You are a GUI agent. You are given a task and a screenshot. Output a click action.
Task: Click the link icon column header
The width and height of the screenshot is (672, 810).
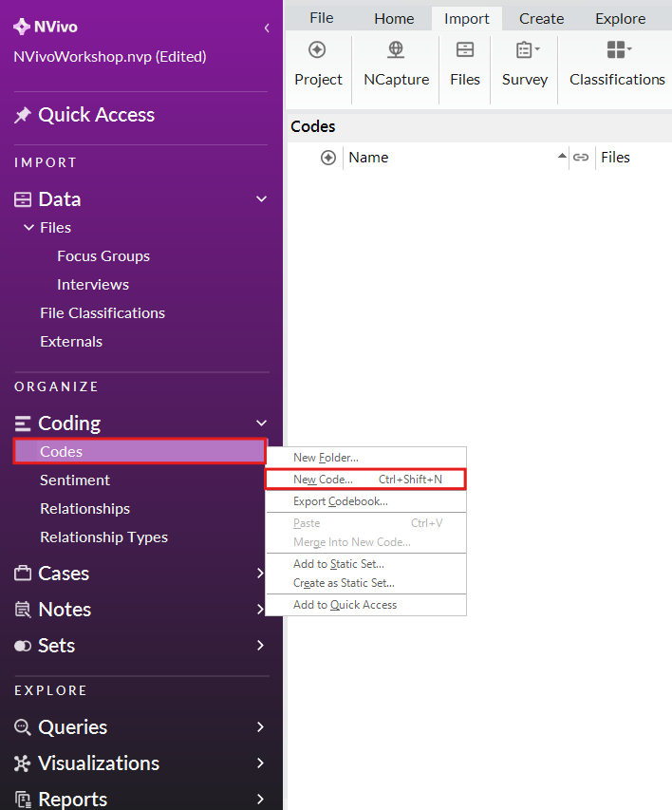(x=581, y=158)
